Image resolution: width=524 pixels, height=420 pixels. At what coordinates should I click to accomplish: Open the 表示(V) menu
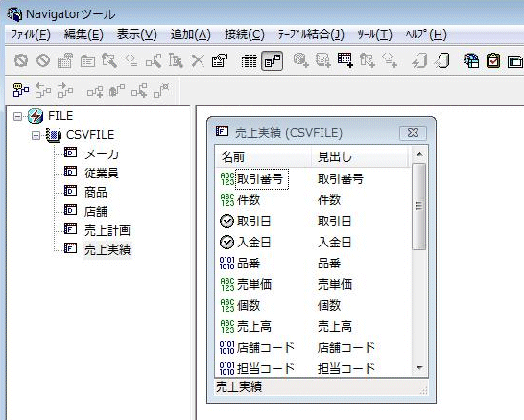[x=137, y=35]
